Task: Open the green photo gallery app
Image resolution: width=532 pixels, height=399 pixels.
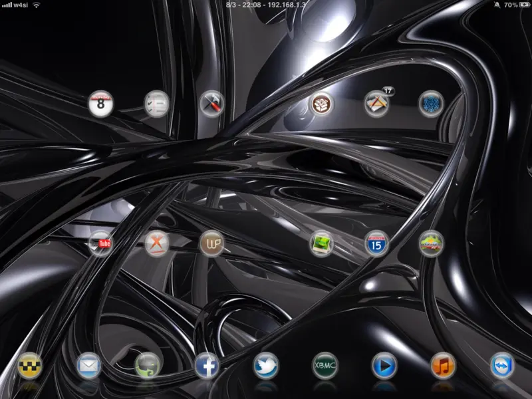Action: (322, 243)
